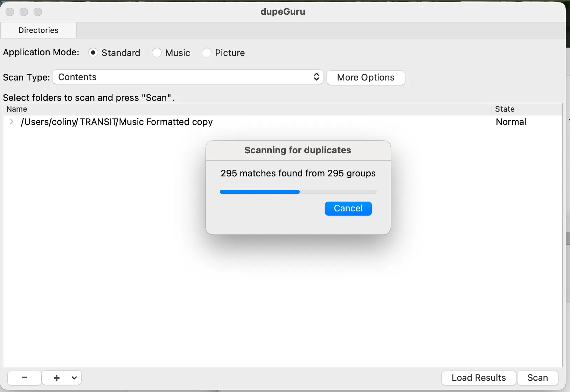
Task: Select the Music application mode
Action: pos(157,52)
